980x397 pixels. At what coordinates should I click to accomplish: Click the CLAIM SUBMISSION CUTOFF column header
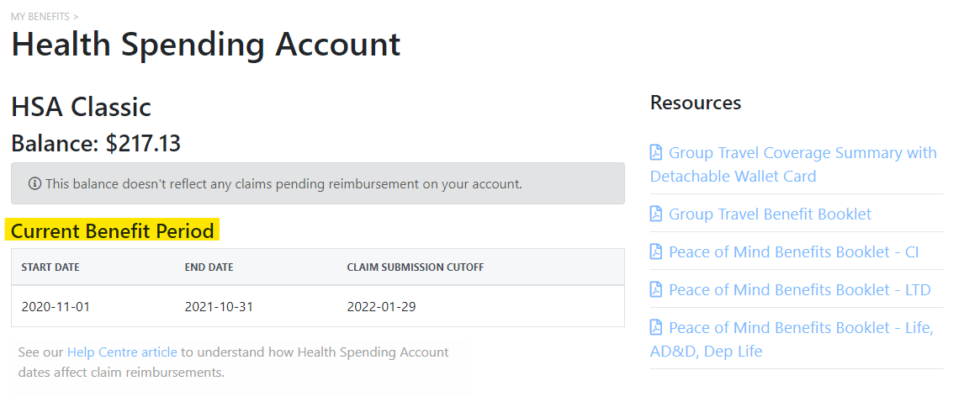pyautogui.click(x=415, y=267)
